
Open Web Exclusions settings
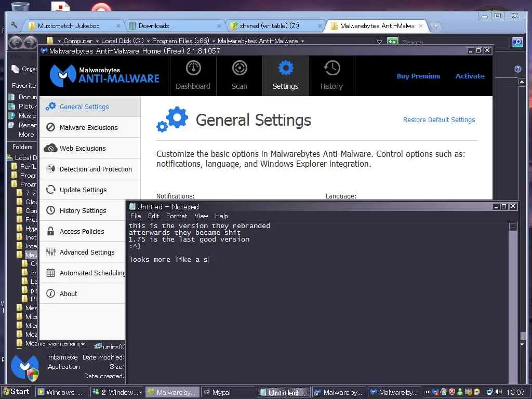point(90,148)
